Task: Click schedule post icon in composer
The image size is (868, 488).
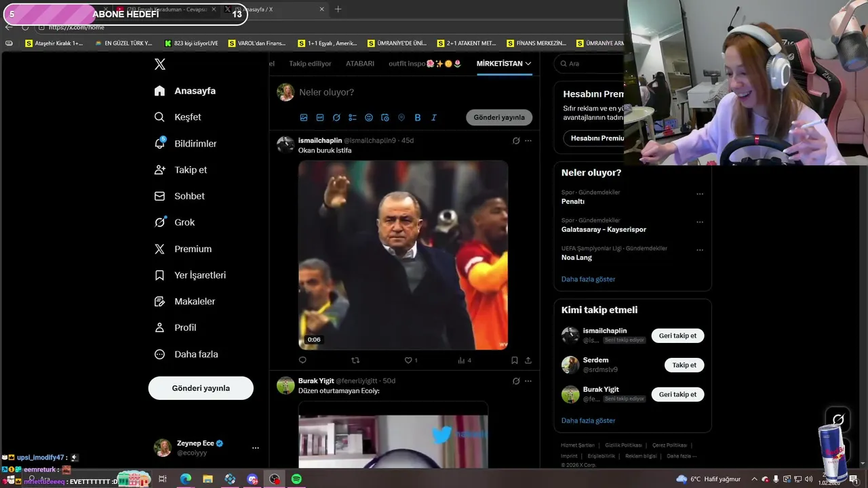Action: (385, 117)
